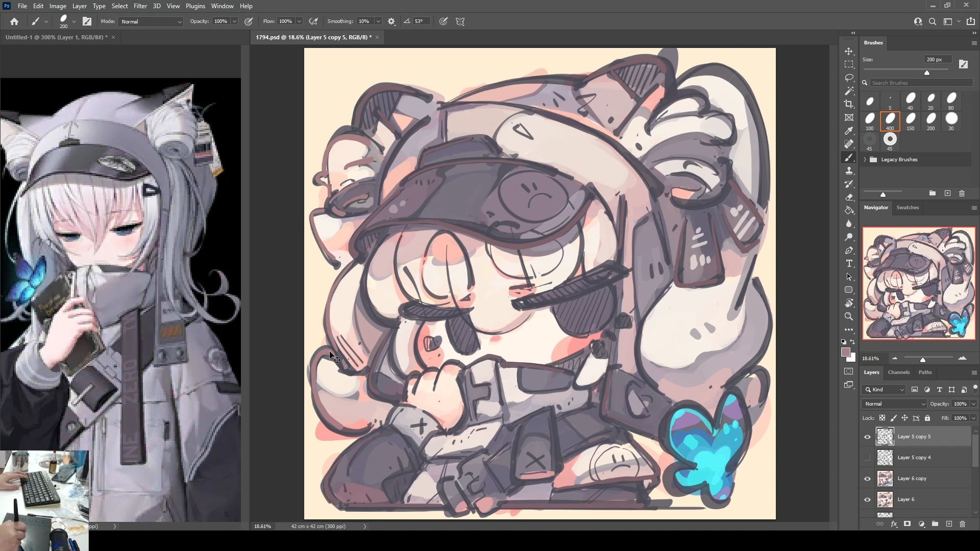
Task: Toggle lock position icon
Action: tap(904, 418)
